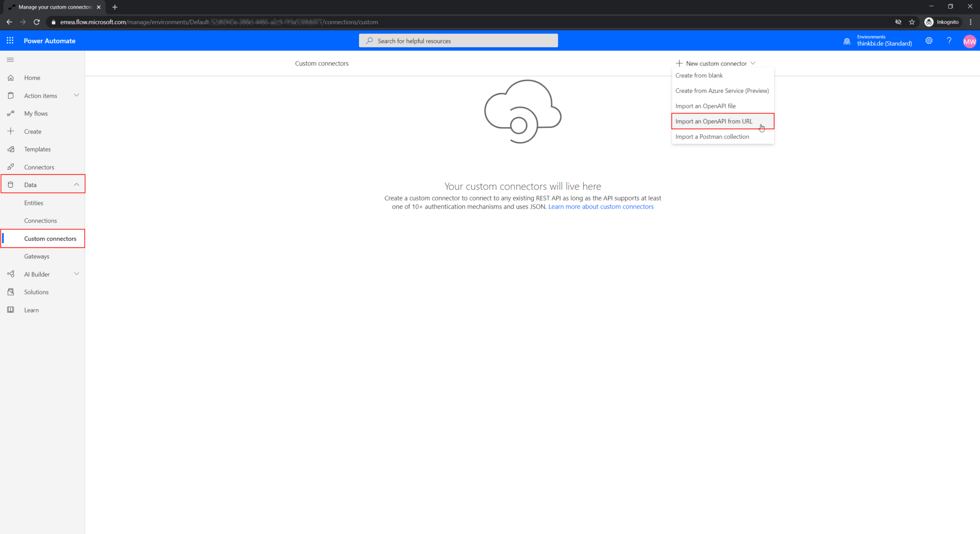The image size is (980, 534).
Task: Open the app launcher waffle icon
Action: (10, 41)
